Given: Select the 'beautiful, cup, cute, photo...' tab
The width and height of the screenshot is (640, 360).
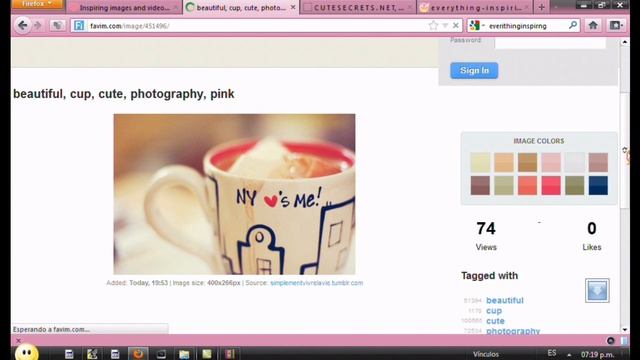Looking at the screenshot, I should pos(241,7).
